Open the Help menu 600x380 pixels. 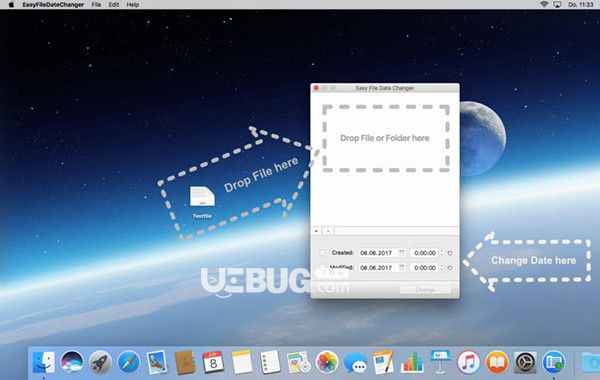(133, 5)
